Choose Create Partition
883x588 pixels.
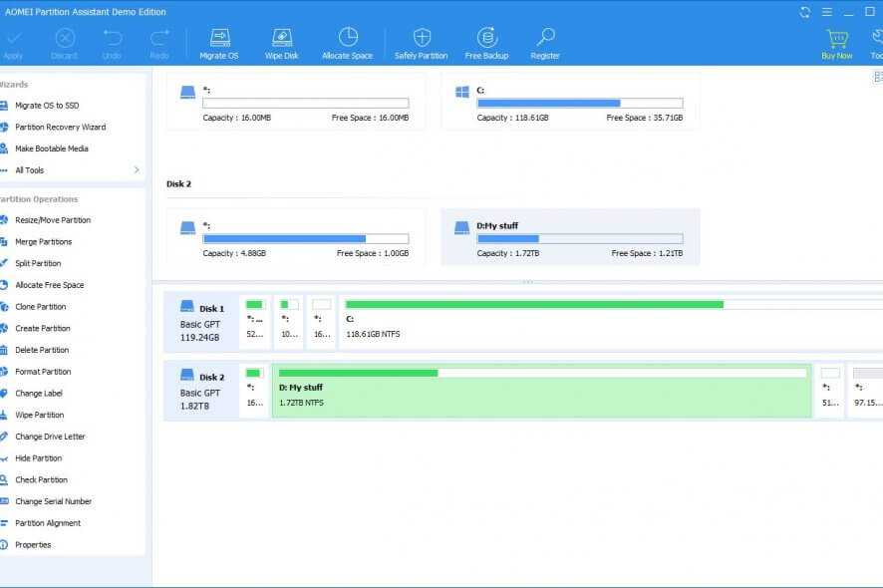tap(42, 328)
